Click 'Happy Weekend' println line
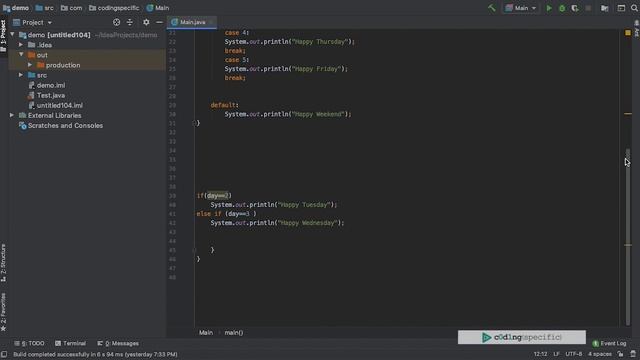The image size is (640, 360). click(288, 114)
